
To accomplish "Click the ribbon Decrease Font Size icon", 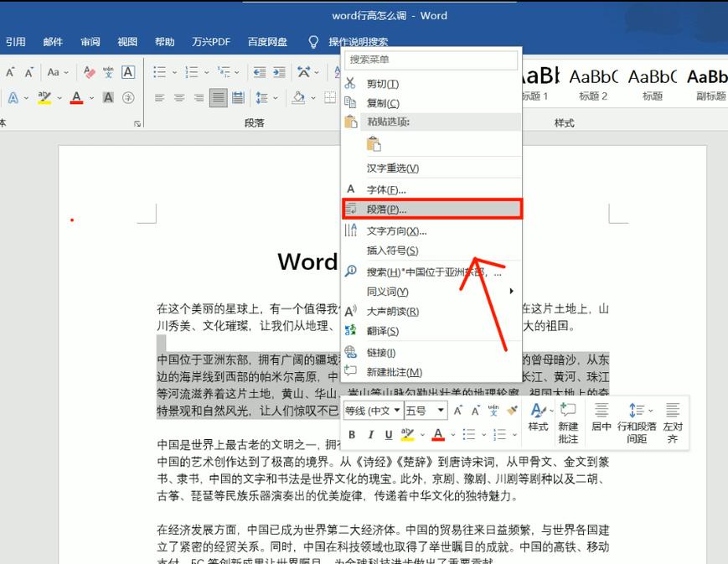I will point(28,72).
